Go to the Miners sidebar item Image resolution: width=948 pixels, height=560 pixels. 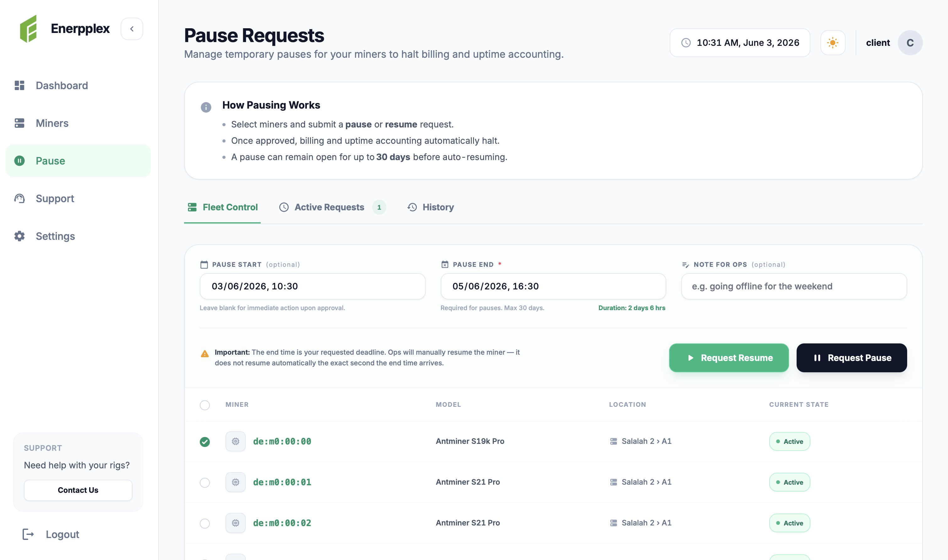(78, 123)
